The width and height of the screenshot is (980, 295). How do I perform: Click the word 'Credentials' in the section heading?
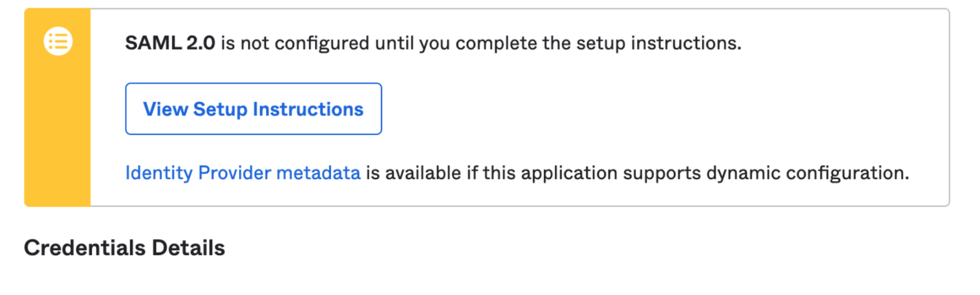(85, 248)
